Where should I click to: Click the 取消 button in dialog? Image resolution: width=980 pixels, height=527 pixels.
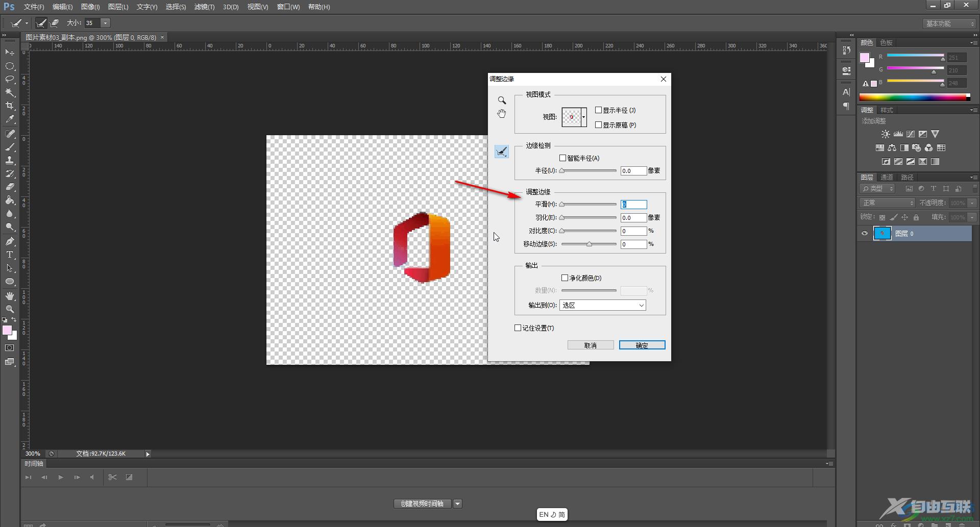[591, 345]
